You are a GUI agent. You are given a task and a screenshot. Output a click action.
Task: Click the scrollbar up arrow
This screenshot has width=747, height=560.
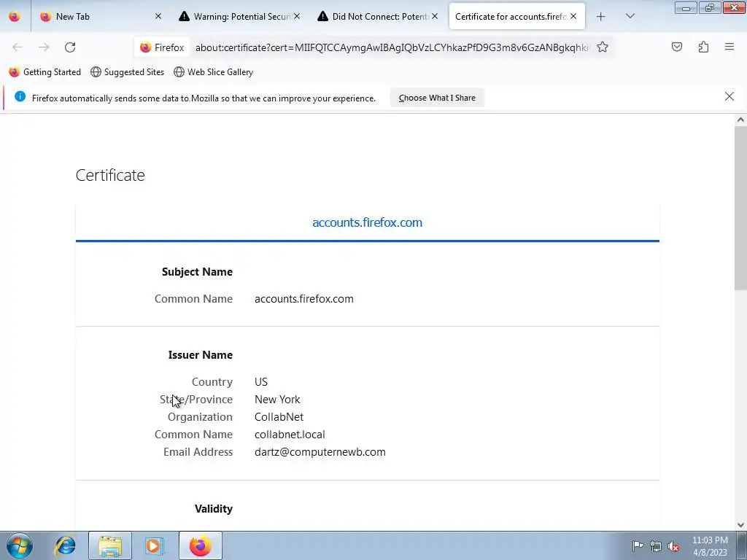pyautogui.click(x=740, y=120)
